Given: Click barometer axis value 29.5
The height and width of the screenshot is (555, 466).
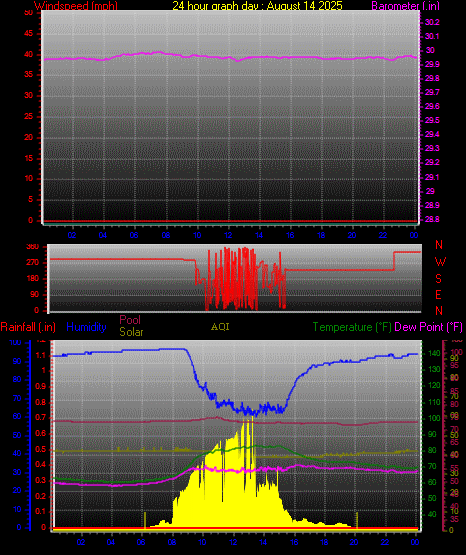Looking at the screenshot, I should pos(432,120).
